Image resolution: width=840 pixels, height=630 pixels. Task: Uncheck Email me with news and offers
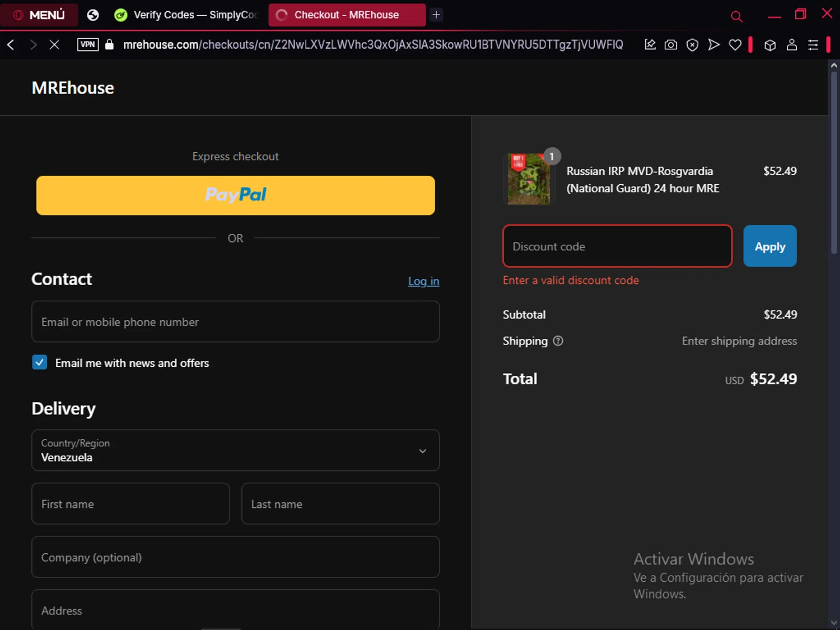click(40, 362)
